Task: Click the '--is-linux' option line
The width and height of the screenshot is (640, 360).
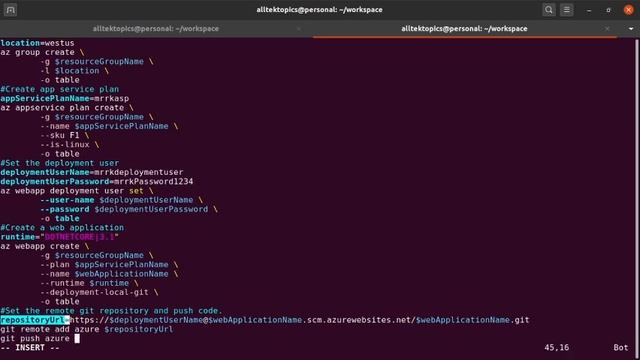Action: (69, 144)
